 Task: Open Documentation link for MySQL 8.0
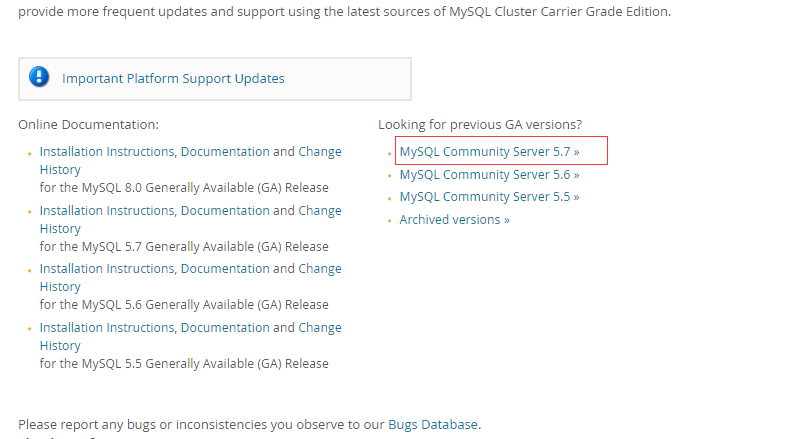(225, 152)
